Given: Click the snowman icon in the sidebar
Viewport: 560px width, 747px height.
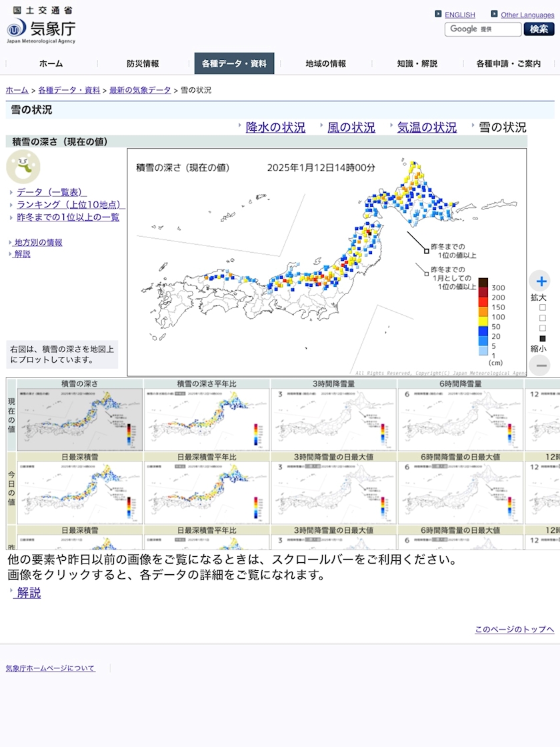Looking at the screenshot, I should 23,167.
